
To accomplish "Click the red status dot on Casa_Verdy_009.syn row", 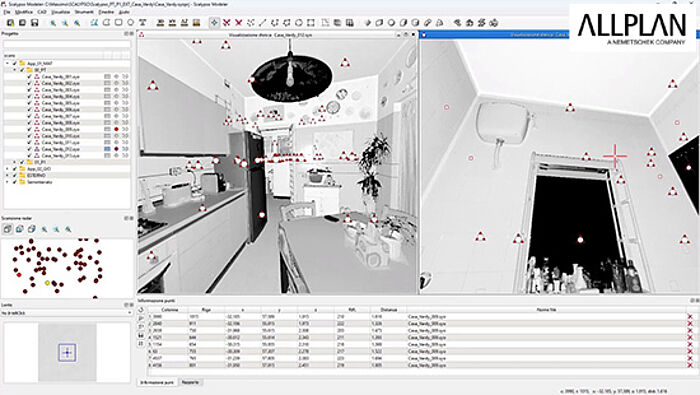I will click(x=117, y=129).
